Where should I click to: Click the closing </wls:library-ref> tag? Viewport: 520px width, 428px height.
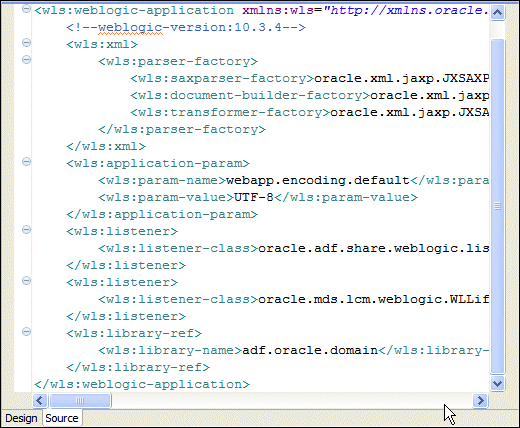pos(138,367)
